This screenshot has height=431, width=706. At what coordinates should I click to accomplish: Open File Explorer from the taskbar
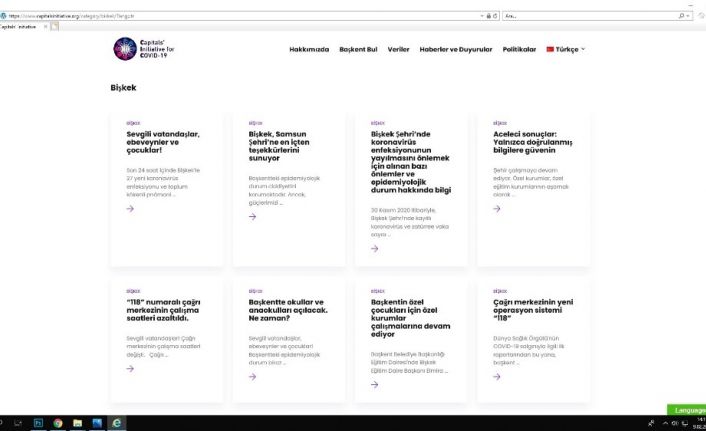click(77, 423)
